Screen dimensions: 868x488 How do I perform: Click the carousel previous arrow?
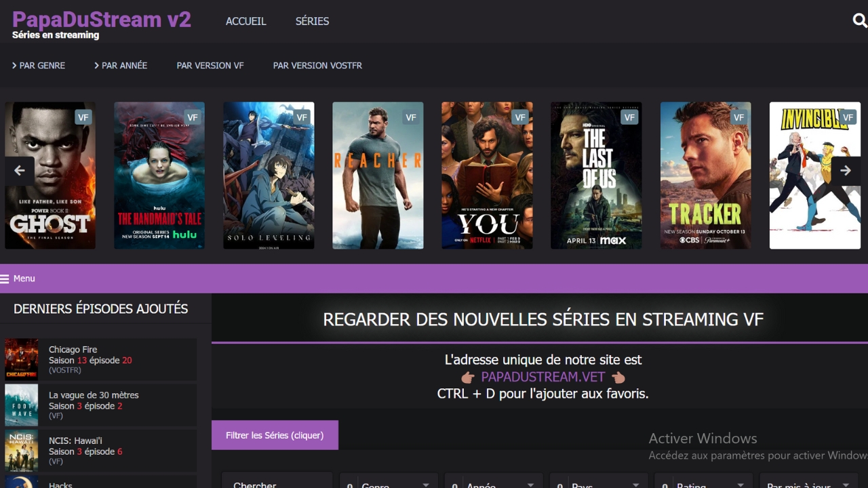[x=20, y=171]
